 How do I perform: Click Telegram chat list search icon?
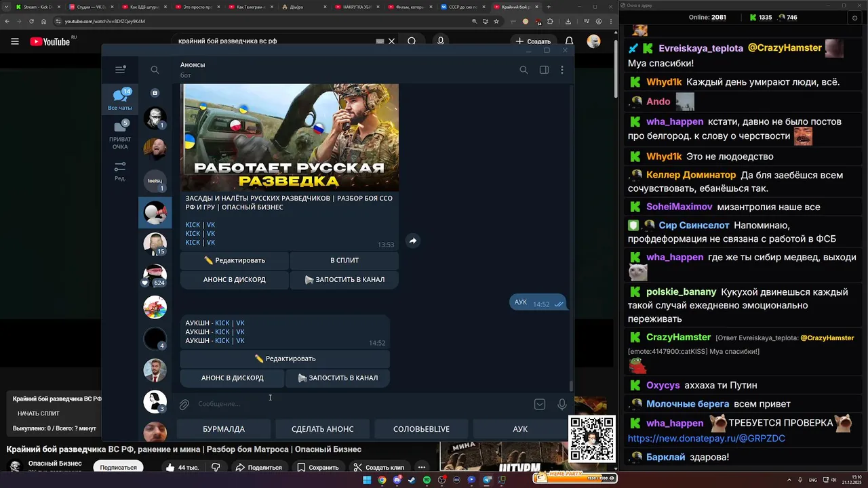pyautogui.click(x=155, y=70)
